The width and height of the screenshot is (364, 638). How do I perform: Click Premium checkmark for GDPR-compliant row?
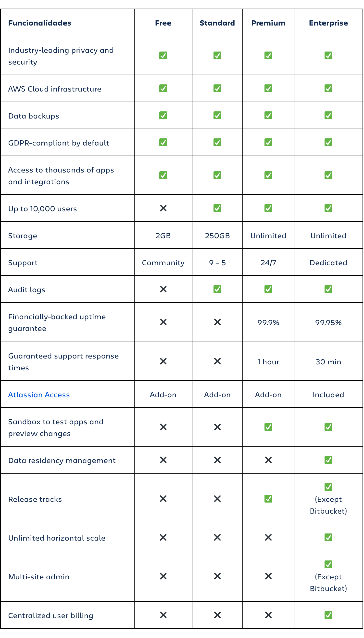coord(268,142)
